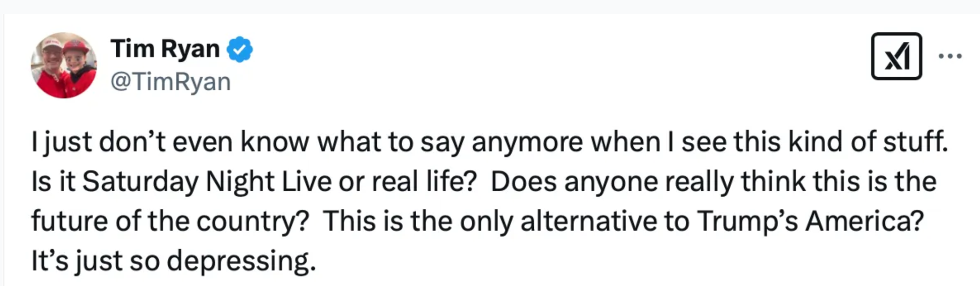Click 'future of the country?' text
The height and width of the screenshot is (286, 980).
pyautogui.click(x=170, y=221)
